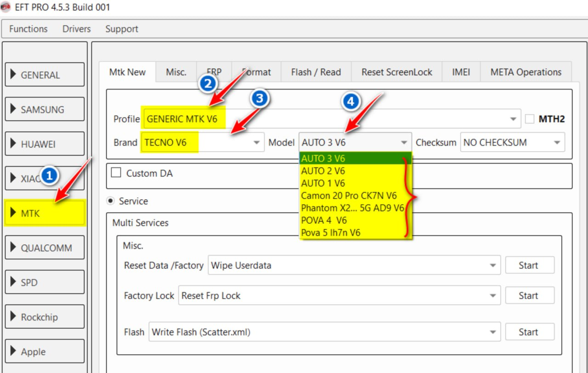This screenshot has width=588, height=373.
Task: Open the Functions menu
Action: coord(28,29)
